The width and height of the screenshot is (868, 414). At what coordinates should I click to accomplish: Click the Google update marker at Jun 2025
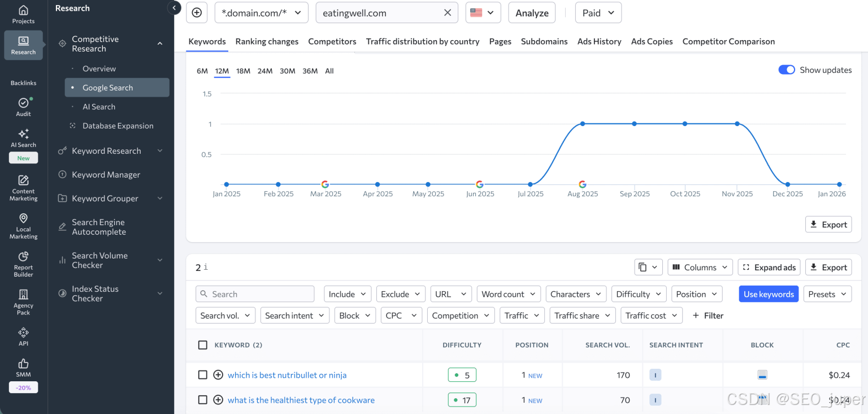(x=480, y=184)
